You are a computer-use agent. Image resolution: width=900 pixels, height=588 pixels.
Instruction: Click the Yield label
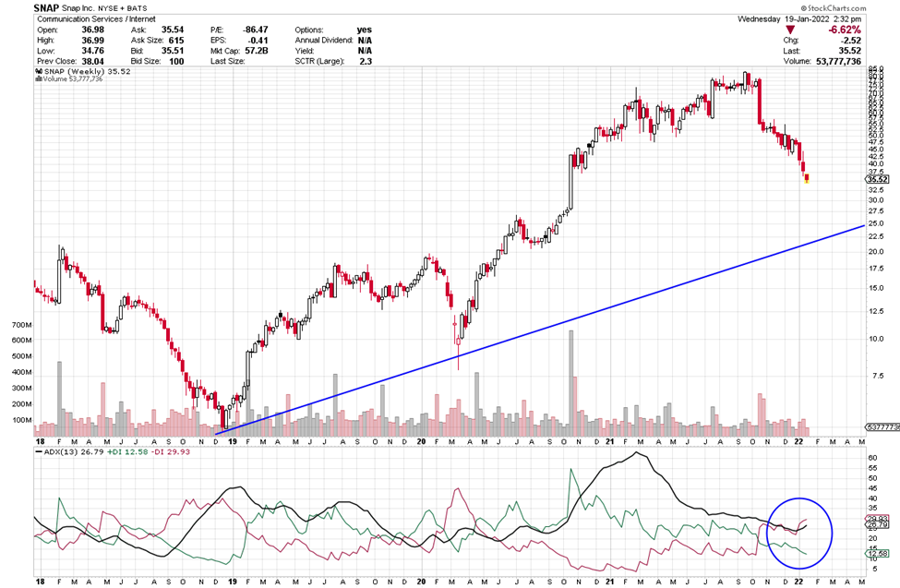click(305, 51)
